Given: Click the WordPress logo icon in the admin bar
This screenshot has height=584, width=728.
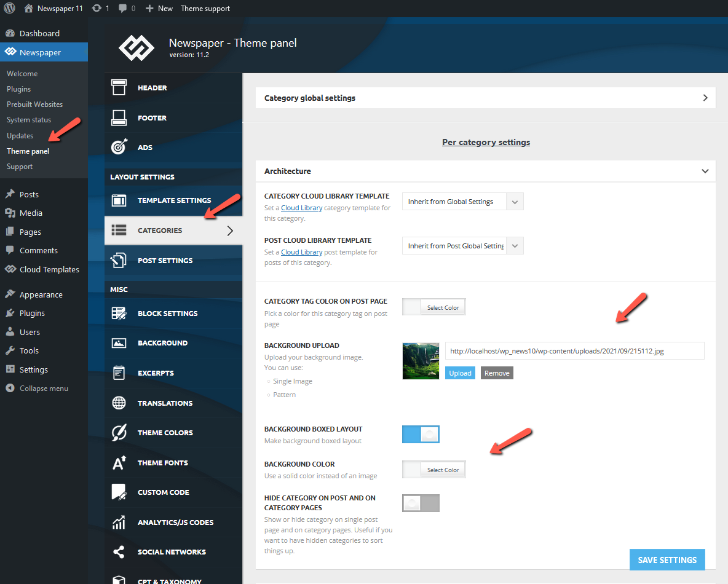Looking at the screenshot, I should [x=9, y=9].
